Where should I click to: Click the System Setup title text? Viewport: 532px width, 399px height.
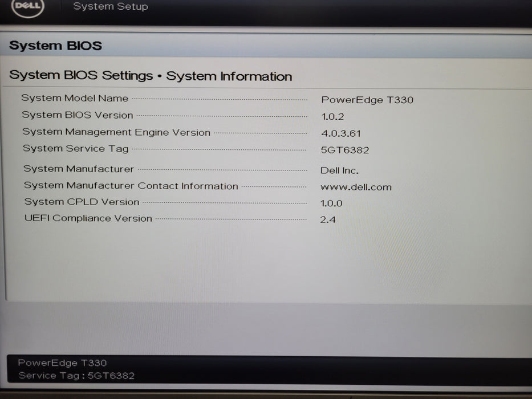click(111, 6)
